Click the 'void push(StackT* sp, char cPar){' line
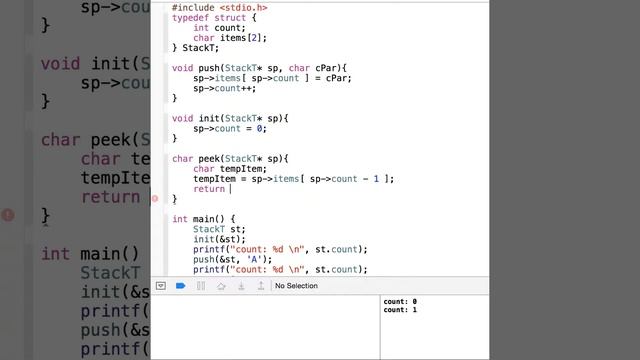 pyautogui.click(x=259, y=68)
